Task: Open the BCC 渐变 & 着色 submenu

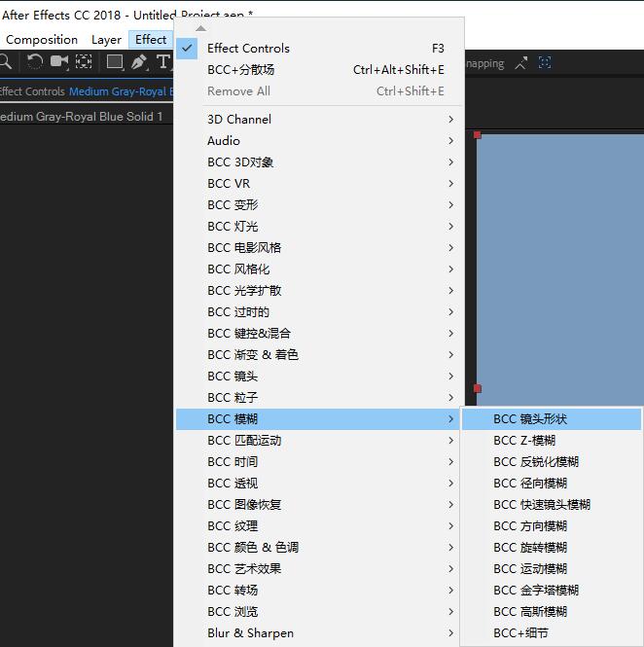Action: [x=318, y=355]
